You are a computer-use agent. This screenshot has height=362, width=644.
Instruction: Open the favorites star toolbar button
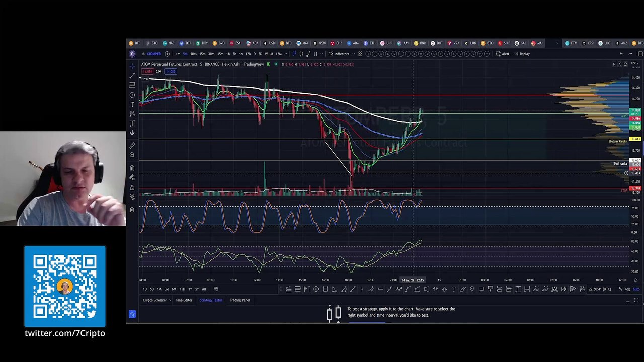pyautogui.click(x=132, y=314)
